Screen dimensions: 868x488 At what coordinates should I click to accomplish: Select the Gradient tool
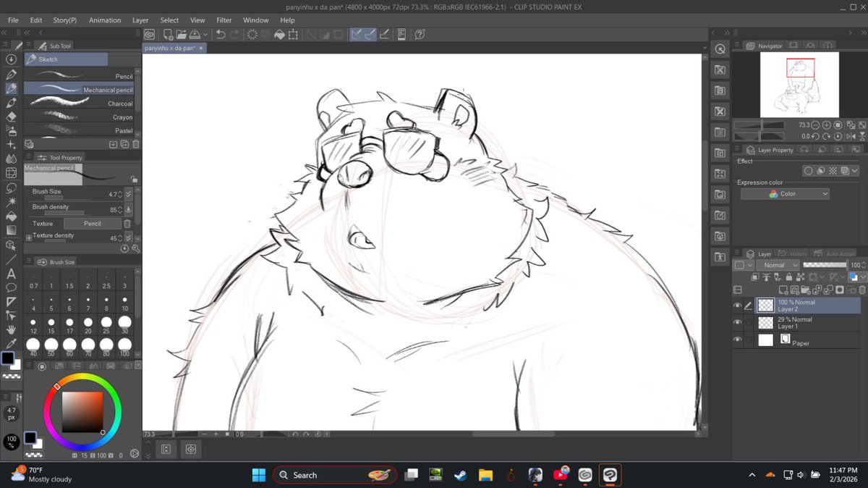click(x=10, y=231)
